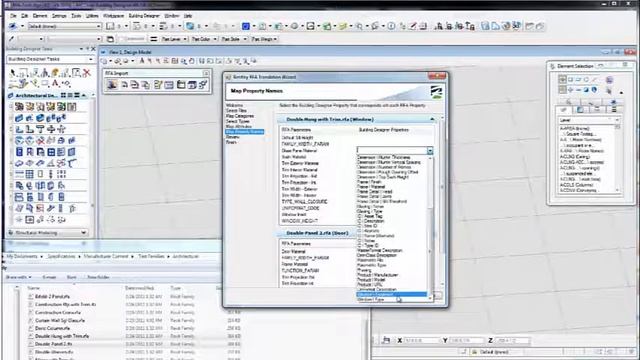The image size is (640, 360).
Task: Click the first icon in Architectural Design tools row
Action: tap(19, 107)
